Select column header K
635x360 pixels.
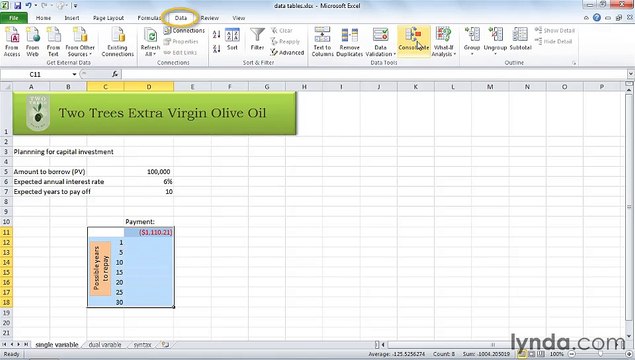(416, 87)
